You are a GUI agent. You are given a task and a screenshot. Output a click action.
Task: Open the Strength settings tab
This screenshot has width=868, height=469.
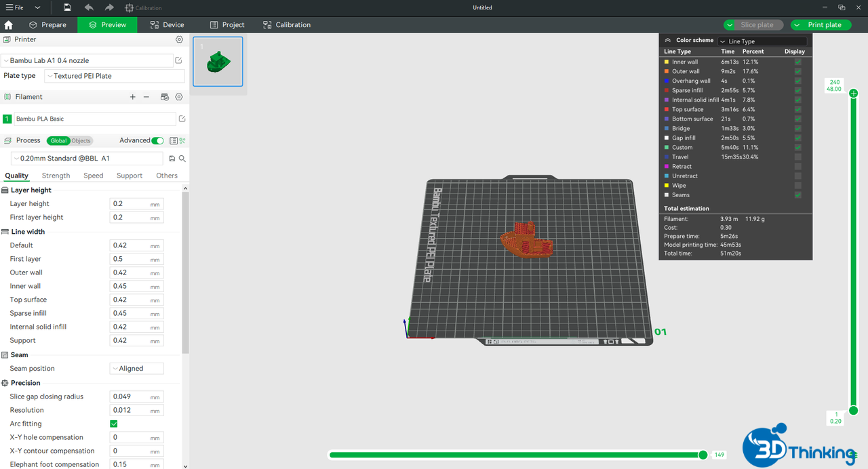tap(56, 176)
